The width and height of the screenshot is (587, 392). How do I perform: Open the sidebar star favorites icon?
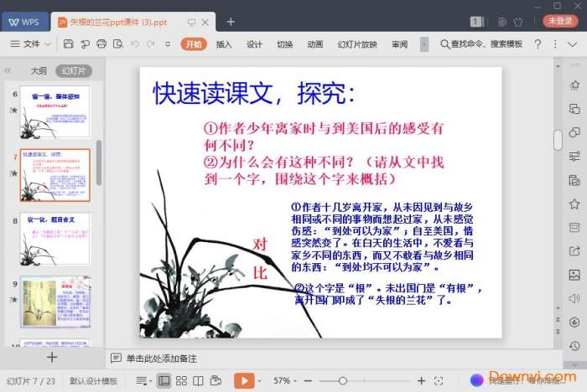(x=574, y=204)
